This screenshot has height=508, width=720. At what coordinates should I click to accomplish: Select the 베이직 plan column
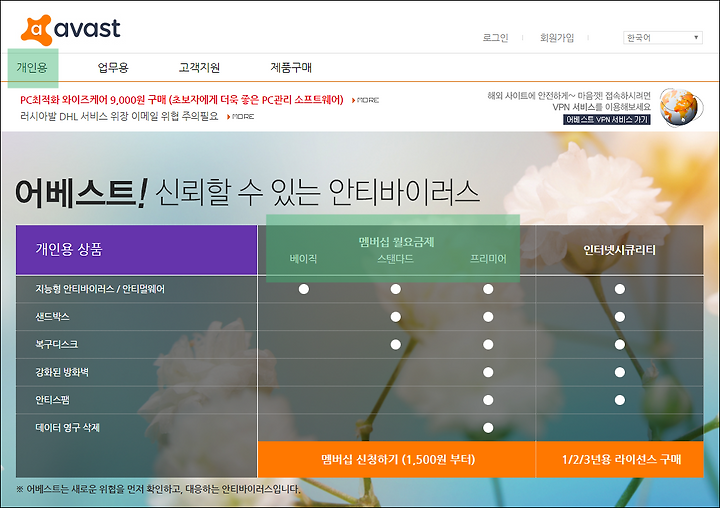303,259
